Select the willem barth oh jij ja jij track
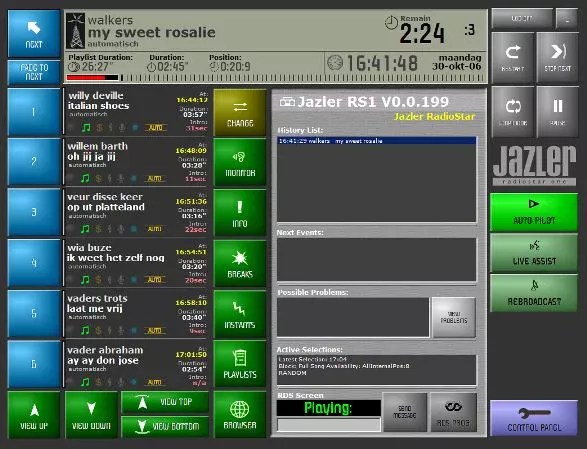The height and width of the screenshot is (449, 587). (x=137, y=162)
